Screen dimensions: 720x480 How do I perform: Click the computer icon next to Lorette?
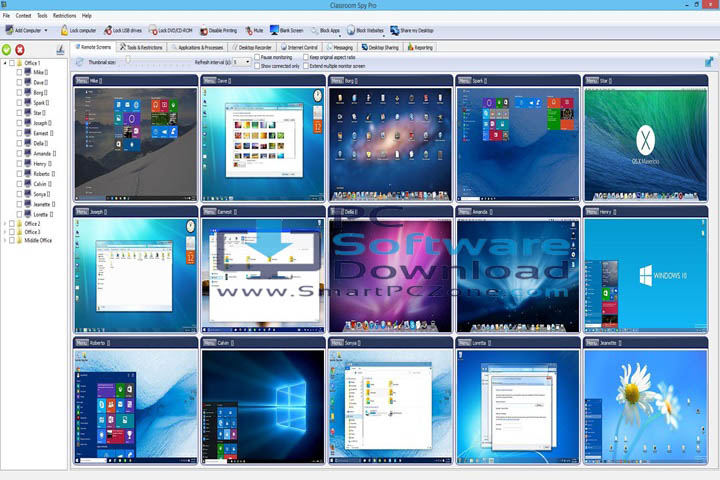[x=28, y=214]
